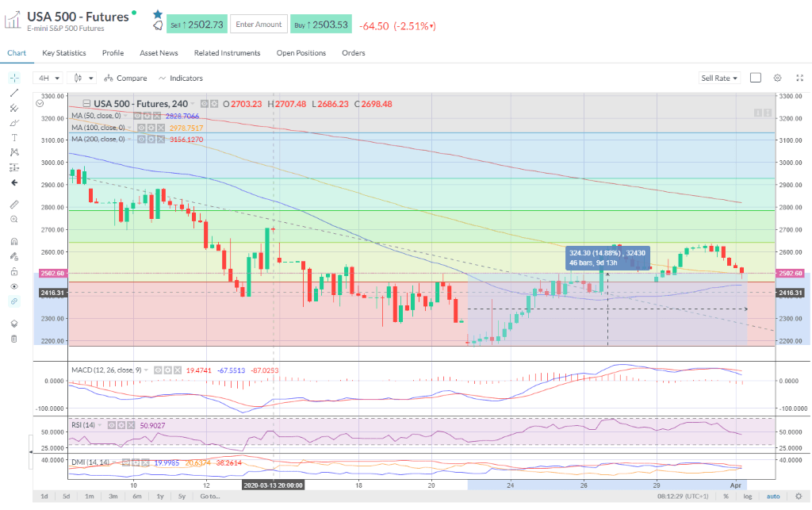Screen dimensions: 812x510
Task: Click the favorite star next to USA 500
Action: (x=158, y=14)
